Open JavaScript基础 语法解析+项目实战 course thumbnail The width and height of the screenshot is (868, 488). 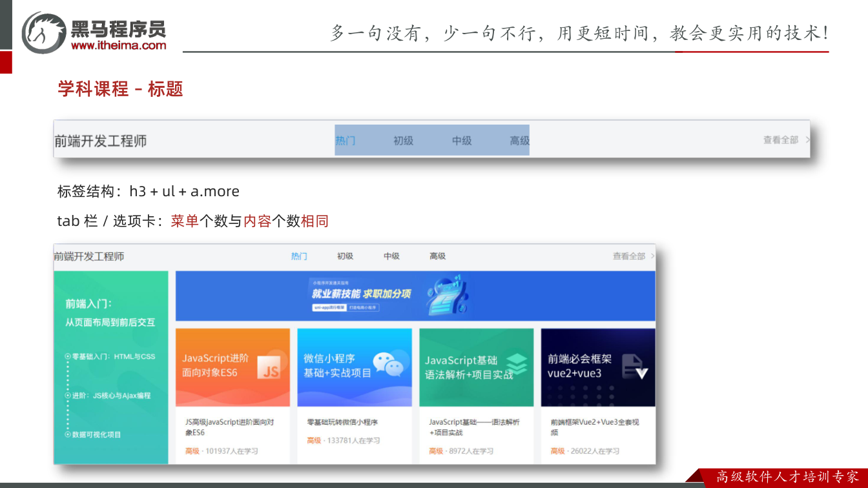click(x=477, y=367)
